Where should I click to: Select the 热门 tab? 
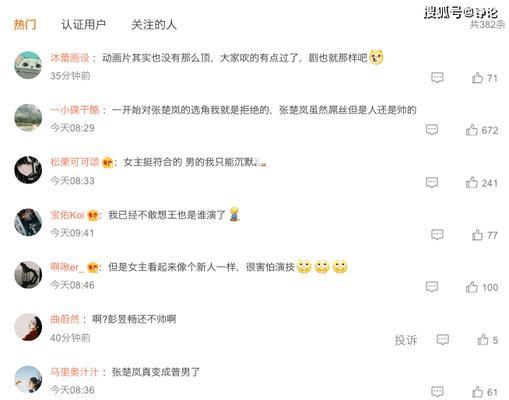tap(25, 24)
